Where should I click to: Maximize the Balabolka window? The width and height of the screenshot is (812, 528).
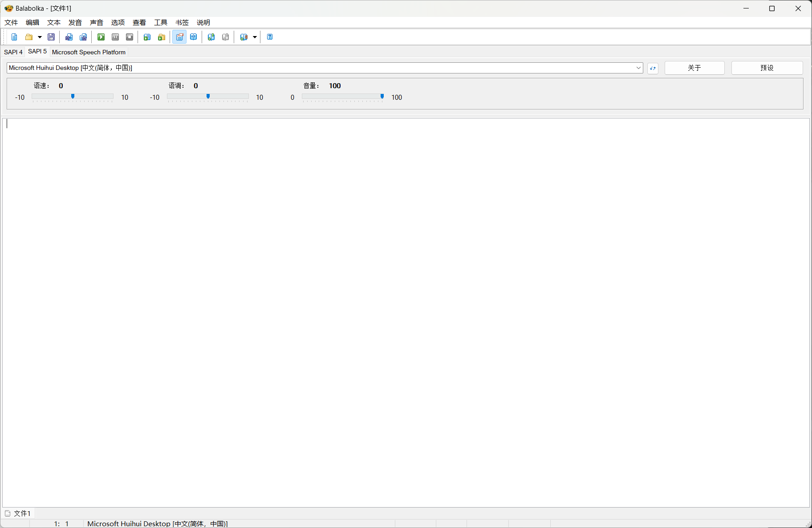pyautogui.click(x=772, y=8)
